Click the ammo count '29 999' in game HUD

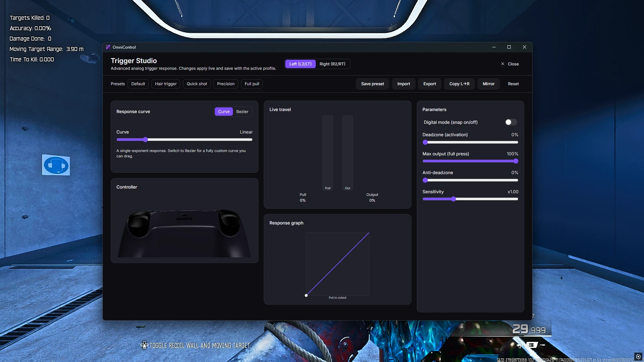click(529, 329)
